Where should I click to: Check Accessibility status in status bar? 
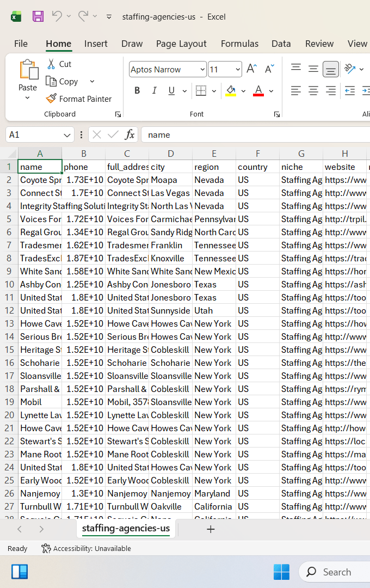coord(86,549)
